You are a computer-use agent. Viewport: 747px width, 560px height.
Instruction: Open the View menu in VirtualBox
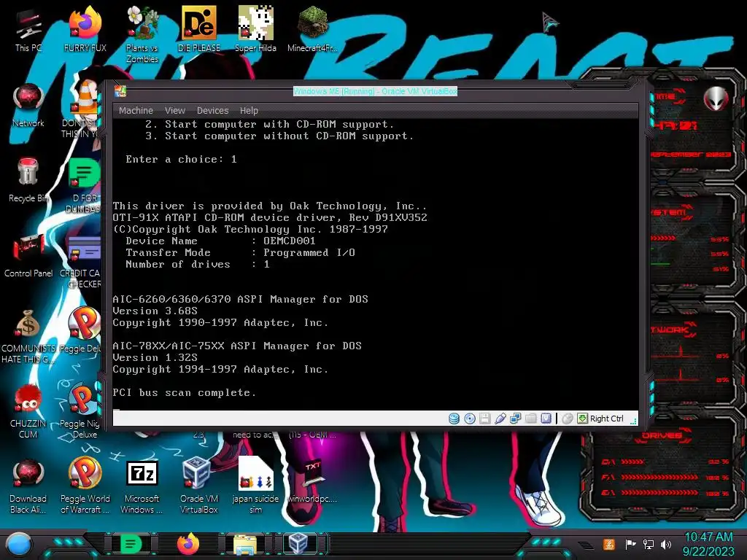click(x=175, y=111)
